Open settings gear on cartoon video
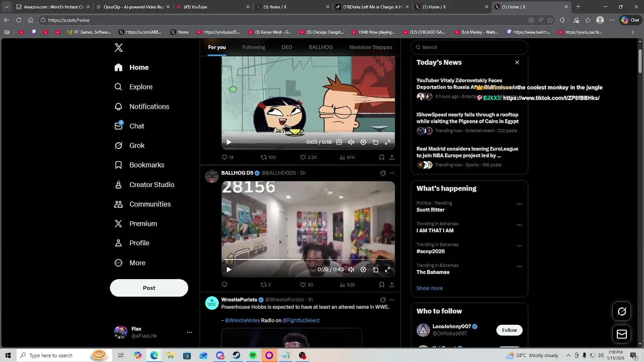 363,142
